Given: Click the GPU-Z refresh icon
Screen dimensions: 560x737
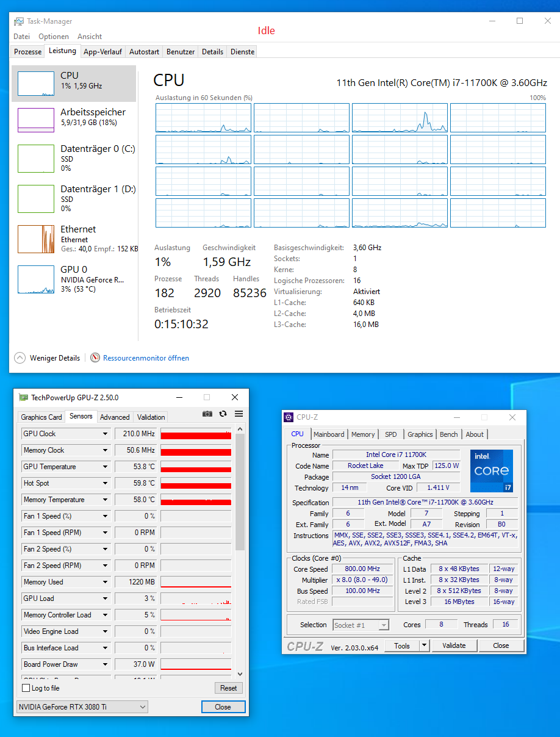Looking at the screenshot, I should (223, 414).
